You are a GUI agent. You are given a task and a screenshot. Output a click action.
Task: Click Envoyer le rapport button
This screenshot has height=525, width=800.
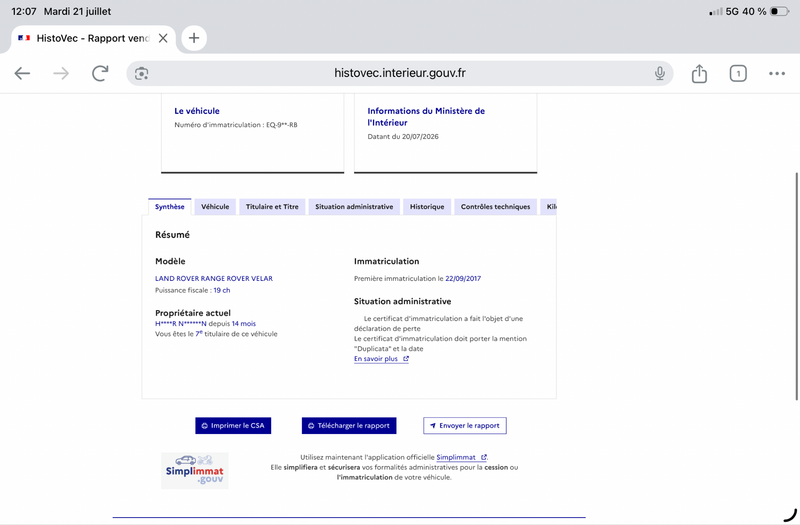coord(465,426)
